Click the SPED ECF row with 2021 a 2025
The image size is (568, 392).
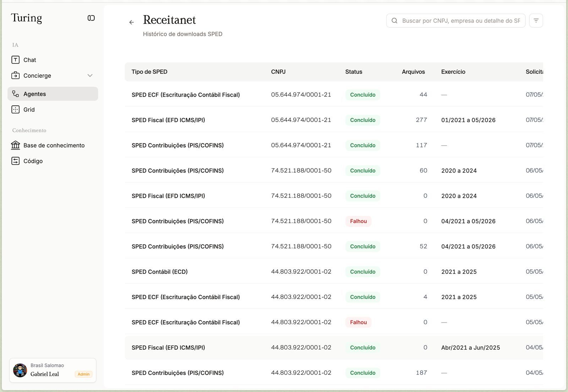(334, 297)
